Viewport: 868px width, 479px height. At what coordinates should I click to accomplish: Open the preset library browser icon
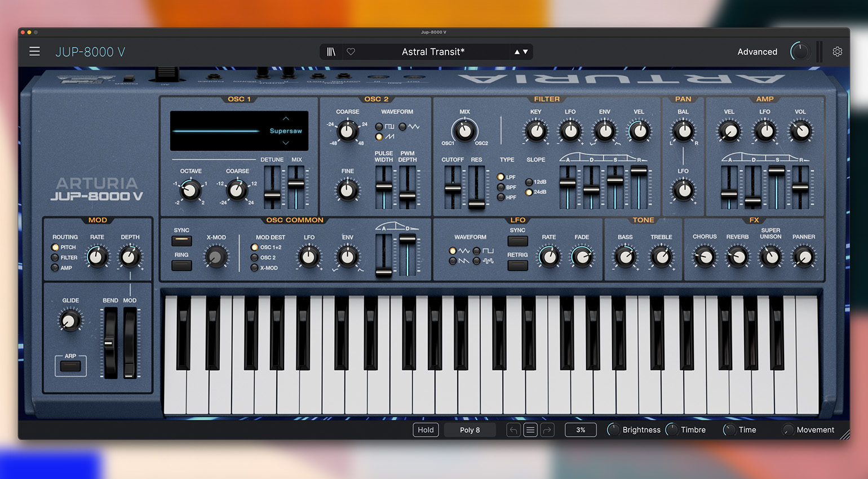pyautogui.click(x=331, y=52)
